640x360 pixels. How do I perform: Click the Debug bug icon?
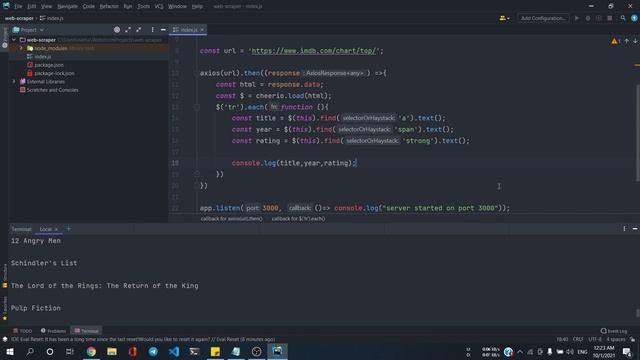pyautogui.click(x=588, y=18)
